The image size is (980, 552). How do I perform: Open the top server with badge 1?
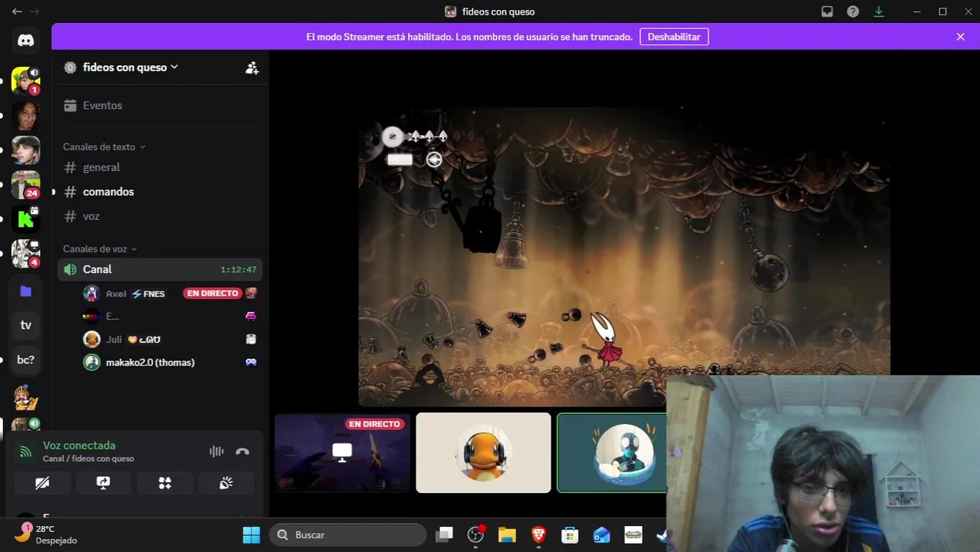pos(25,80)
